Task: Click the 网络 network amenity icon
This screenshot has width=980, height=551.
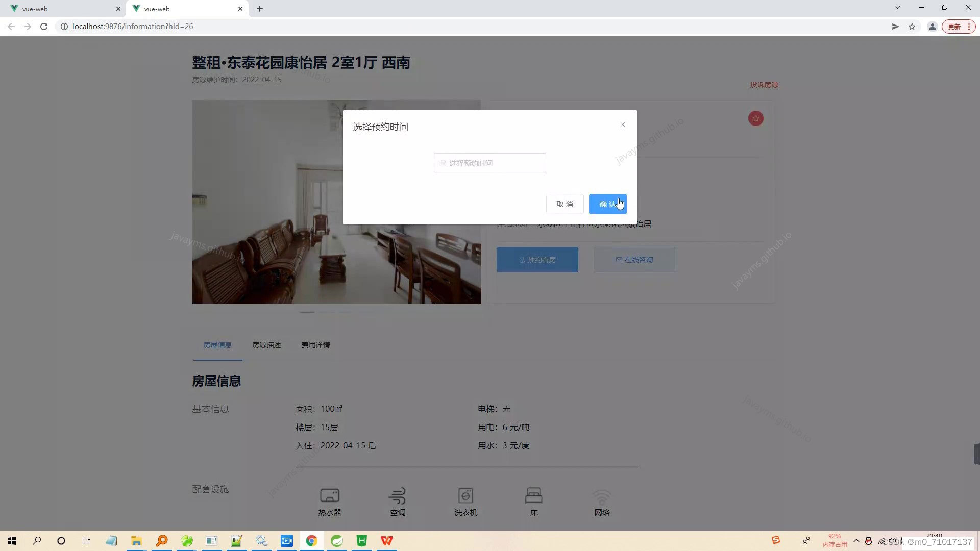Action: point(602,495)
